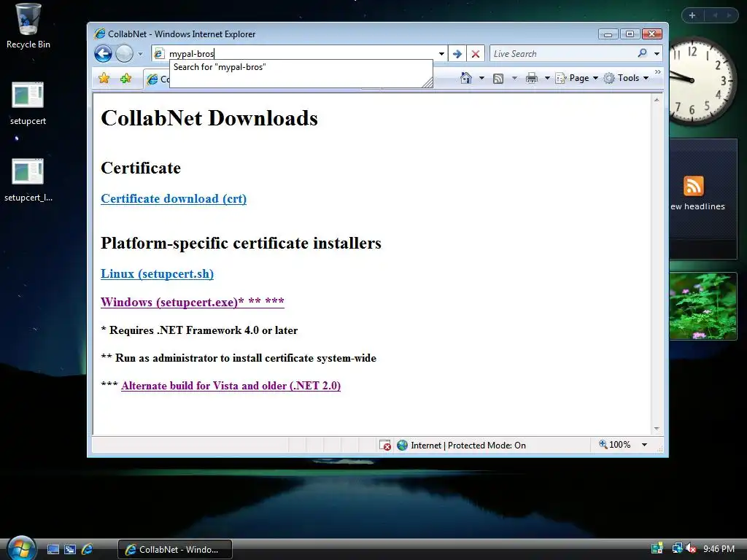Select the setupcert desktop icon
Screen dimensions: 747x560
pyautogui.click(x=28, y=103)
